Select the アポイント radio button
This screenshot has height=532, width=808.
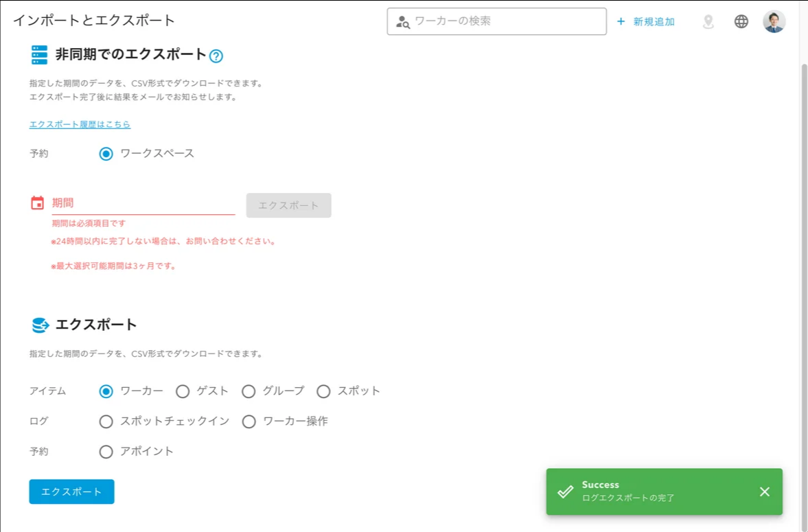click(106, 452)
